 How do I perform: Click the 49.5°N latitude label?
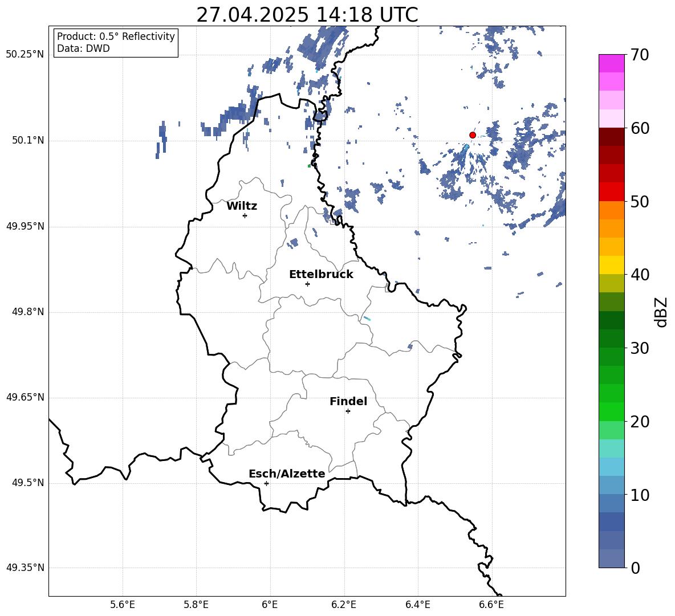click(28, 483)
